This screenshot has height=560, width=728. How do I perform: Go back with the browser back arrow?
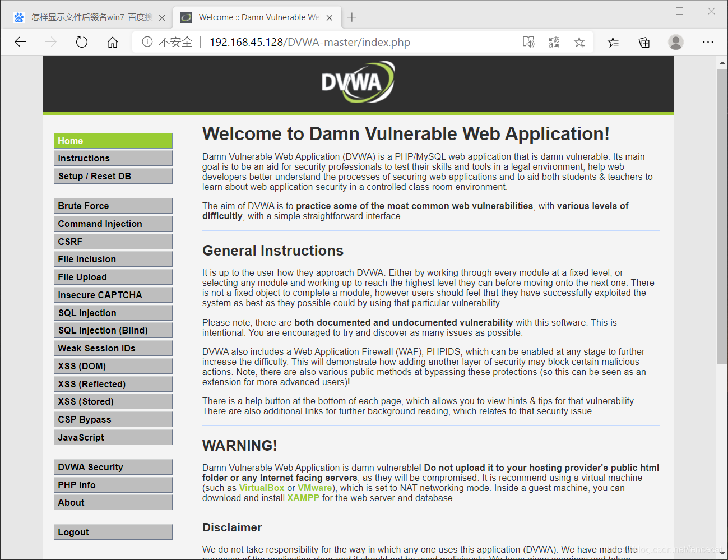20,42
